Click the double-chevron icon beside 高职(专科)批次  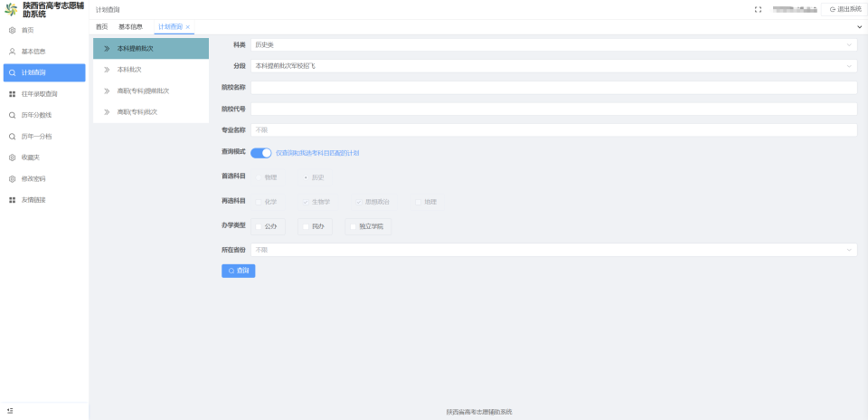(107, 112)
